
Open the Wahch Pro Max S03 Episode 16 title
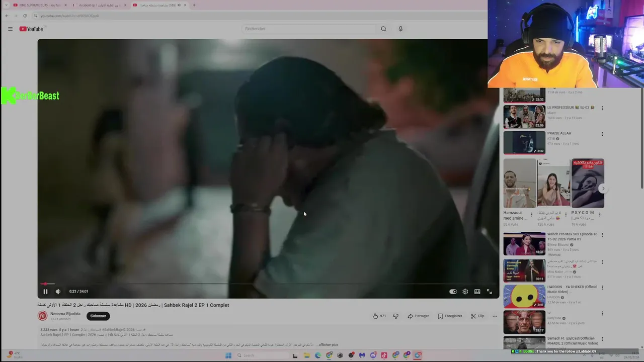tap(572, 236)
